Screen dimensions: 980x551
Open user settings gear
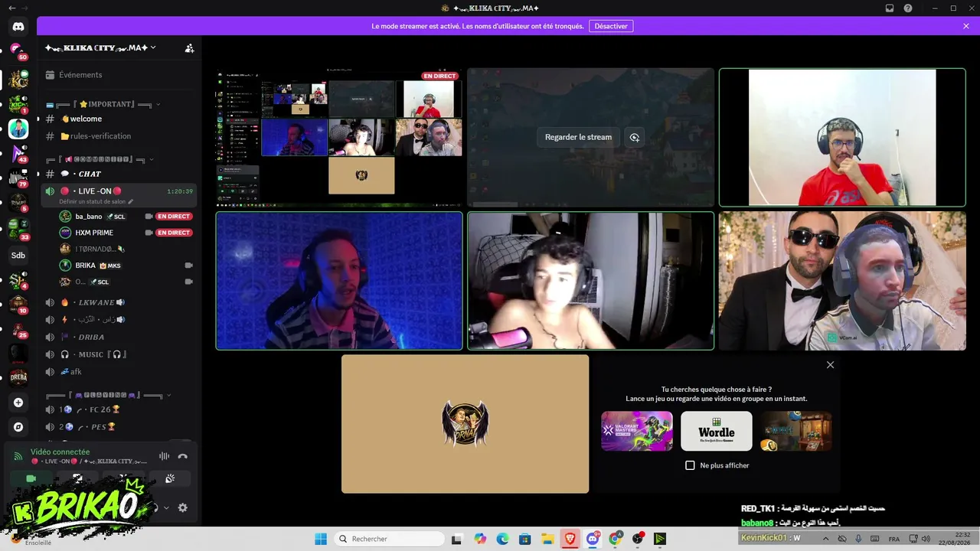[182, 507]
